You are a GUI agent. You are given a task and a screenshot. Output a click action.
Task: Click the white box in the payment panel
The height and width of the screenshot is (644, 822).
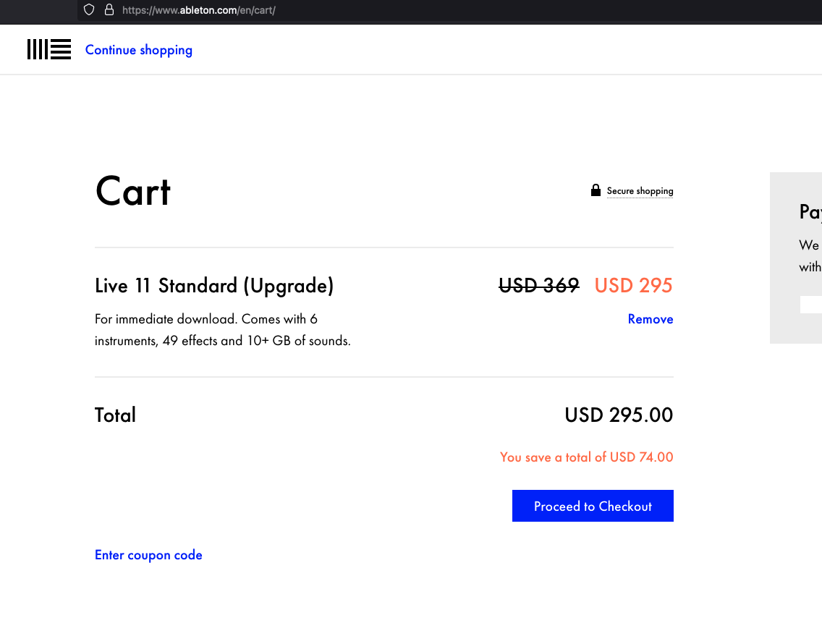tap(810, 305)
